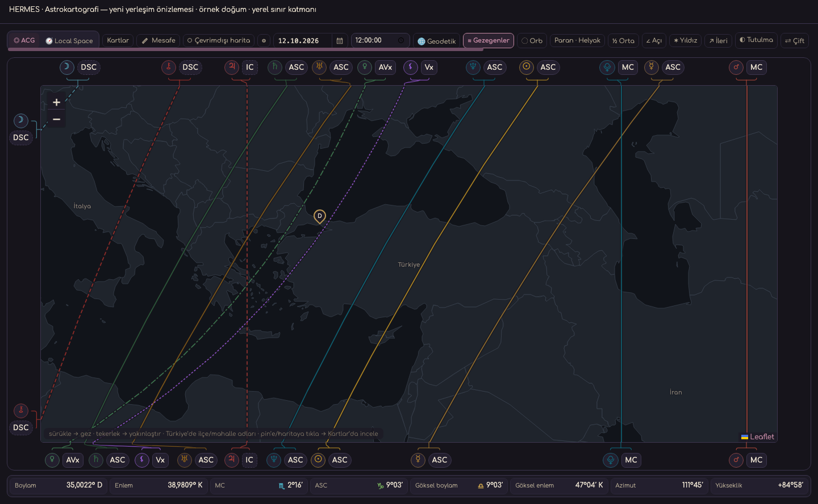Open the Kartlar panel
This screenshot has width=818, height=504.
click(118, 41)
